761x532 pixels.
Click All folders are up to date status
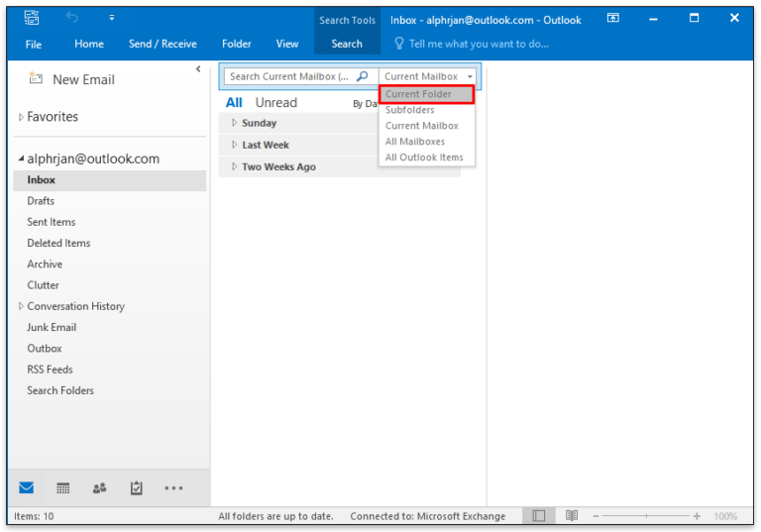click(275, 516)
